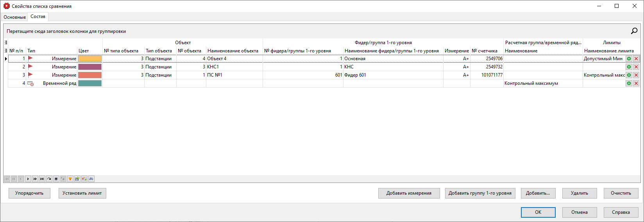Open the band chooser icon above column headers
The height and width of the screenshot is (222, 644).
point(6,42)
